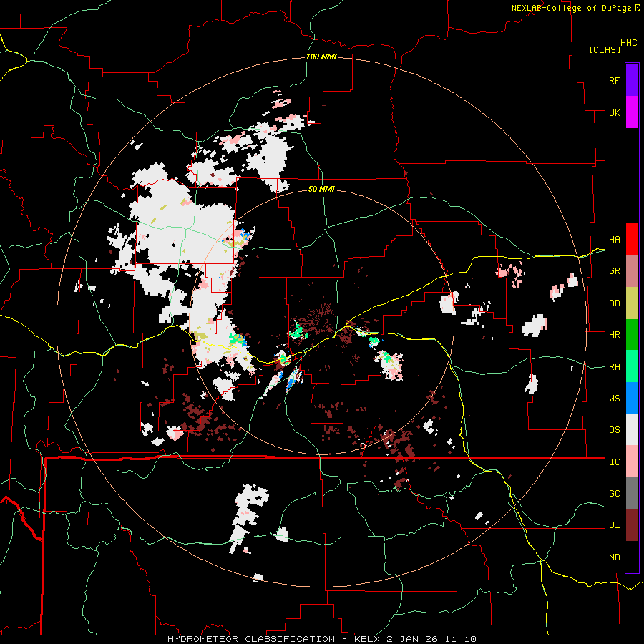Click the GC legend label
The height and width of the screenshot is (644, 644).
pyautogui.click(x=614, y=494)
